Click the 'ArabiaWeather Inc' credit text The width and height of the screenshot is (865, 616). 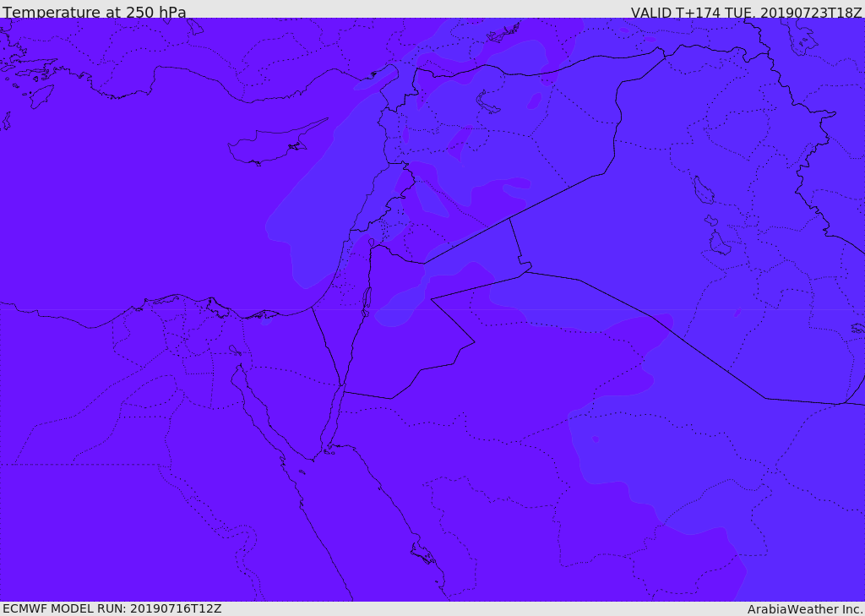click(805, 609)
